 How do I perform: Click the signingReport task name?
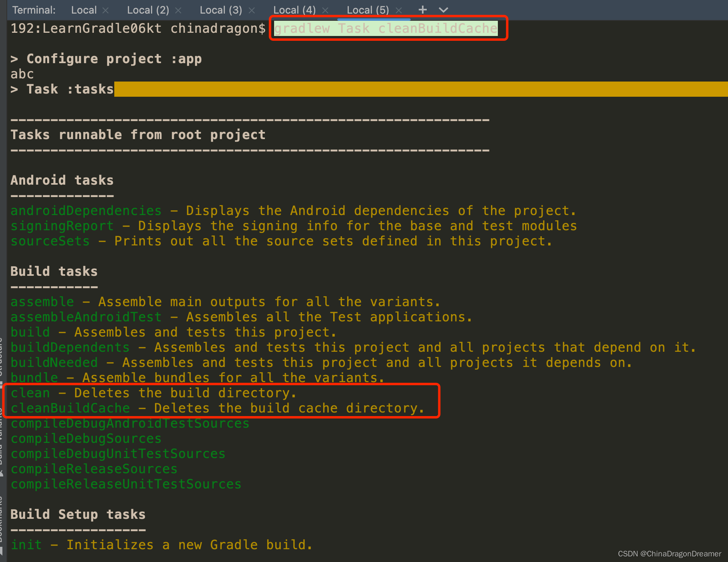(62, 226)
